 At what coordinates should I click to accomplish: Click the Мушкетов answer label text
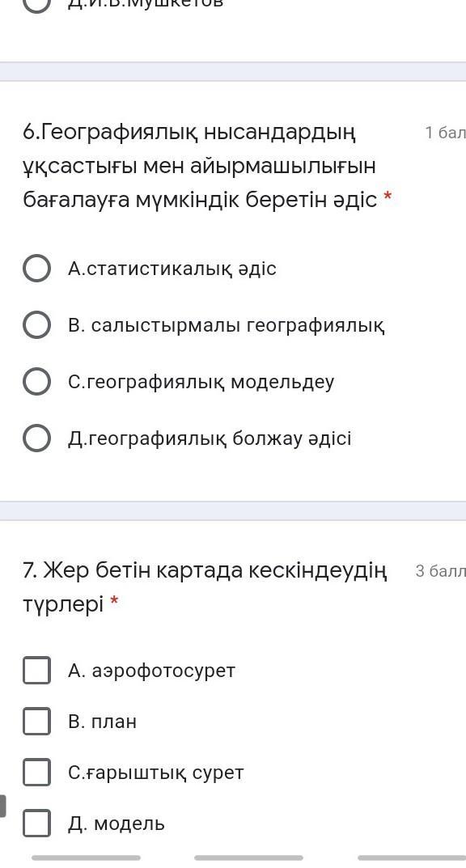[146, 4]
